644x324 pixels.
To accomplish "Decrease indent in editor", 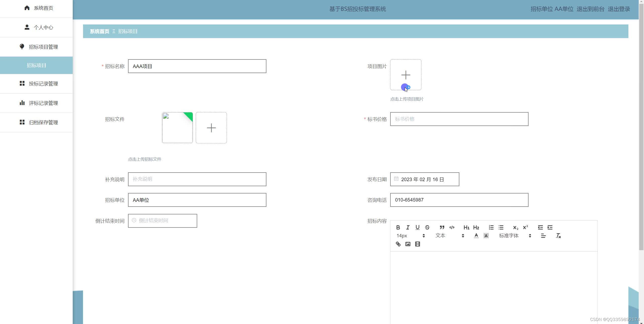I will click(x=540, y=228).
